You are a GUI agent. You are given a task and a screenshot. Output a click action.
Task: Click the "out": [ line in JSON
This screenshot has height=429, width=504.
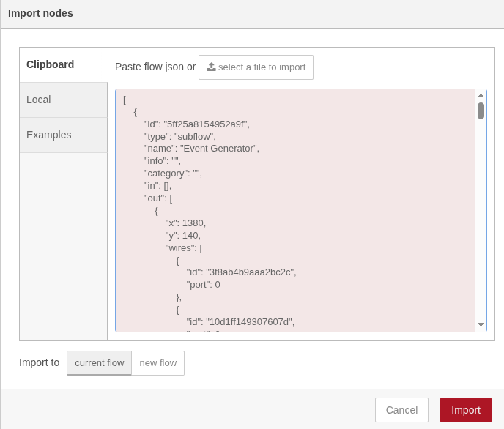coord(158,198)
